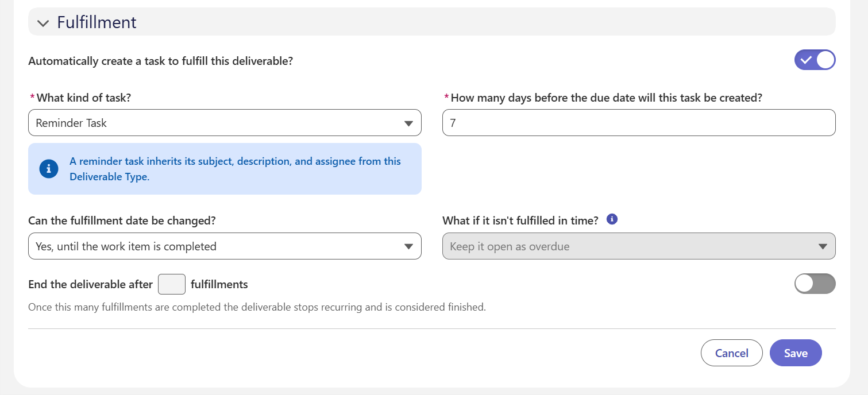Click info icon beside "What if it isn't fulfilled in time?"
The image size is (868, 395).
click(612, 219)
